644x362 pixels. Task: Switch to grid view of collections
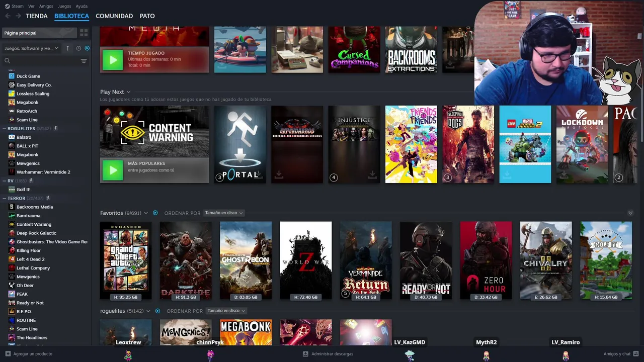[84, 33]
